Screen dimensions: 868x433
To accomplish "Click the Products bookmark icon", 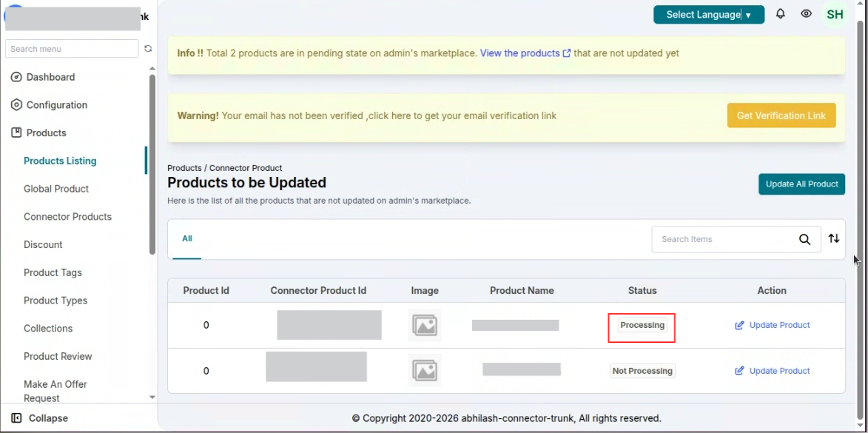I will click(16, 133).
